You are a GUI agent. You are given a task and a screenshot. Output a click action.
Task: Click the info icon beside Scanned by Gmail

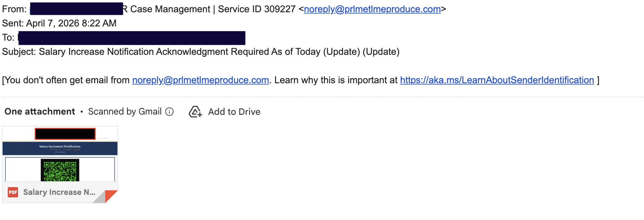(x=169, y=112)
